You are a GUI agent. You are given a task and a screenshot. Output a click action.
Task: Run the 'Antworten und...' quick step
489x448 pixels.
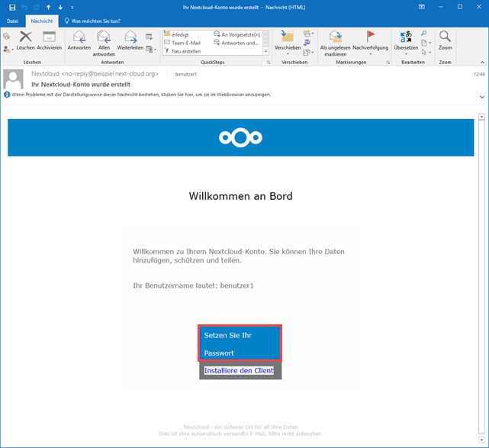pyautogui.click(x=236, y=43)
